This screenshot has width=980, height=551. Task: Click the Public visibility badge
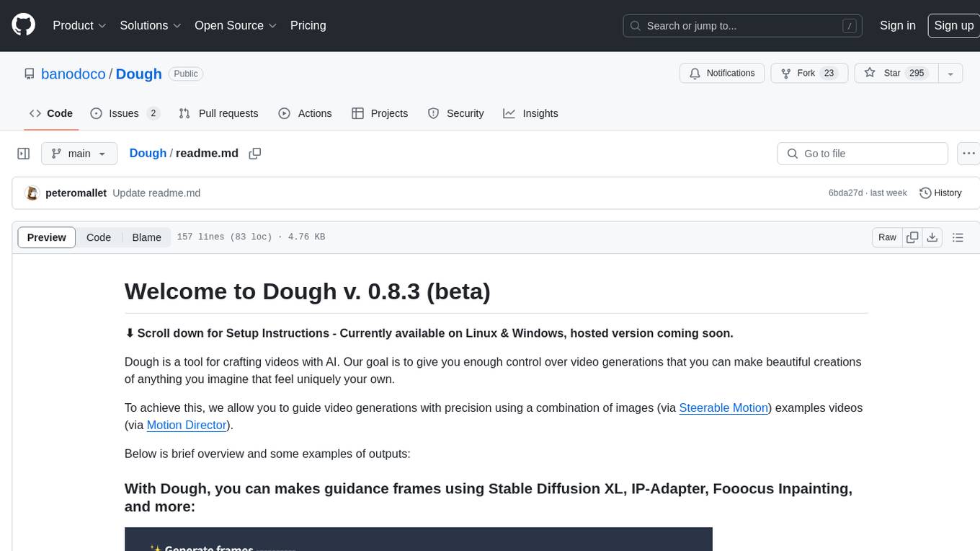(186, 74)
